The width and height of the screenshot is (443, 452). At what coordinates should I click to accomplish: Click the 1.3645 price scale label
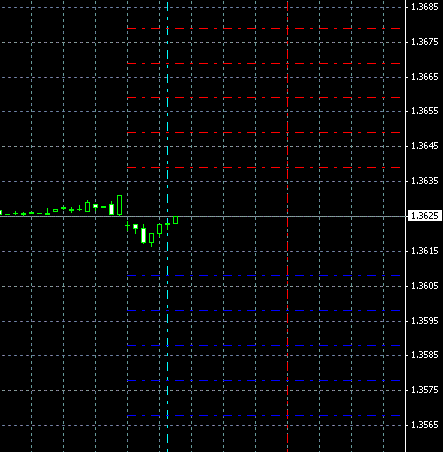coord(425,146)
